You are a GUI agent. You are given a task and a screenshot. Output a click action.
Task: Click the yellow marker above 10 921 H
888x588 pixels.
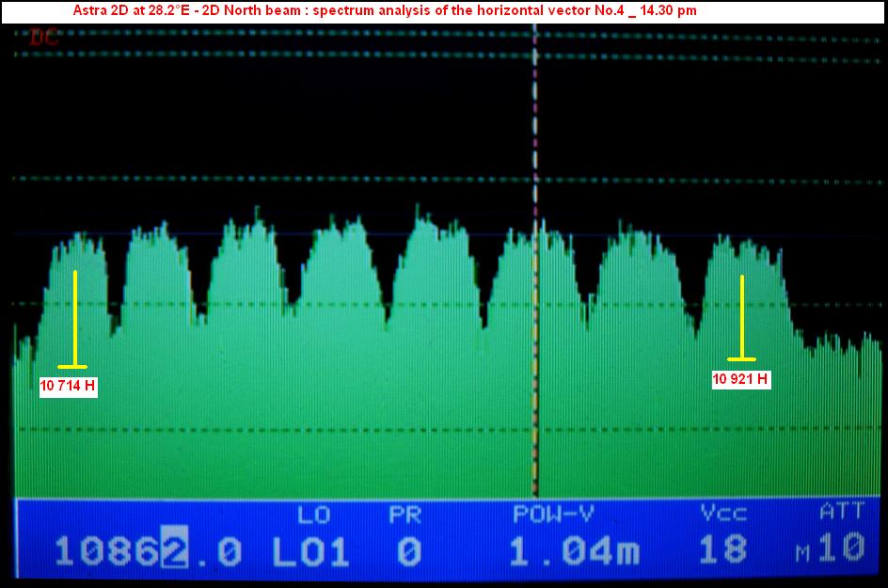coord(742,317)
